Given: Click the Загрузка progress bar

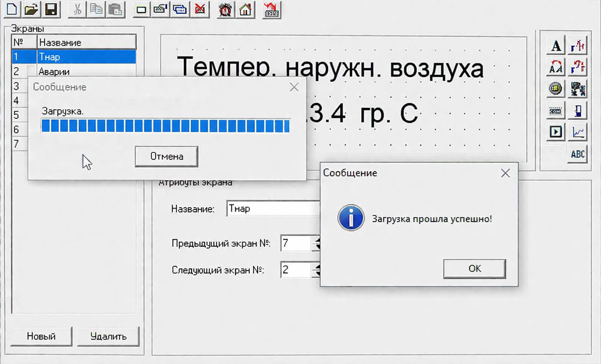Looking at the screenshot, I should [x=166, y=126].
